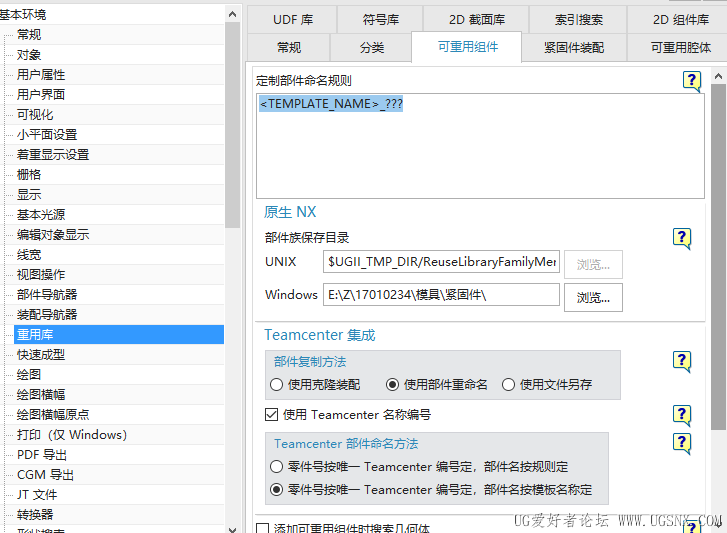The height and width of the screenshot is (533, 727).
Task: Select 部件导航器 tree item
Action: pyautogui.click(x=47, y=295)
